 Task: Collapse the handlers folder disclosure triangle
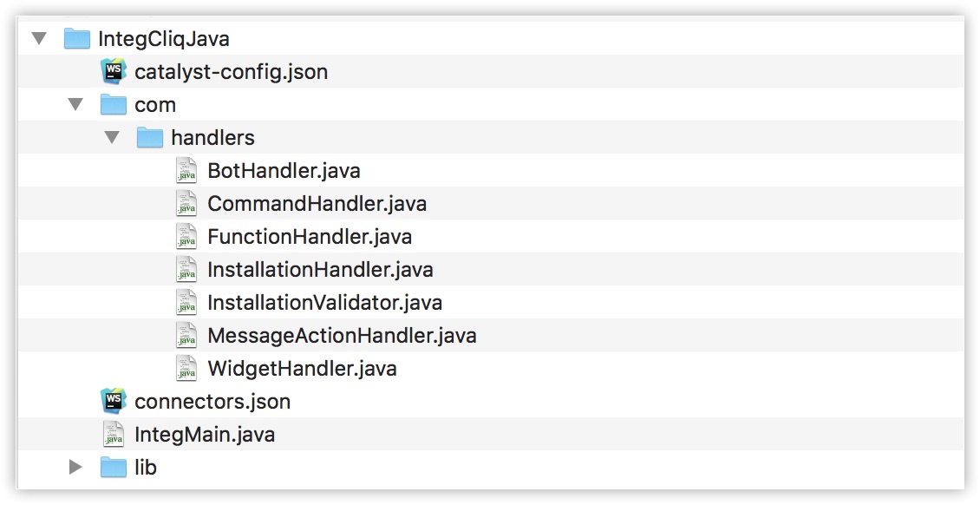[x=112, y=137]
